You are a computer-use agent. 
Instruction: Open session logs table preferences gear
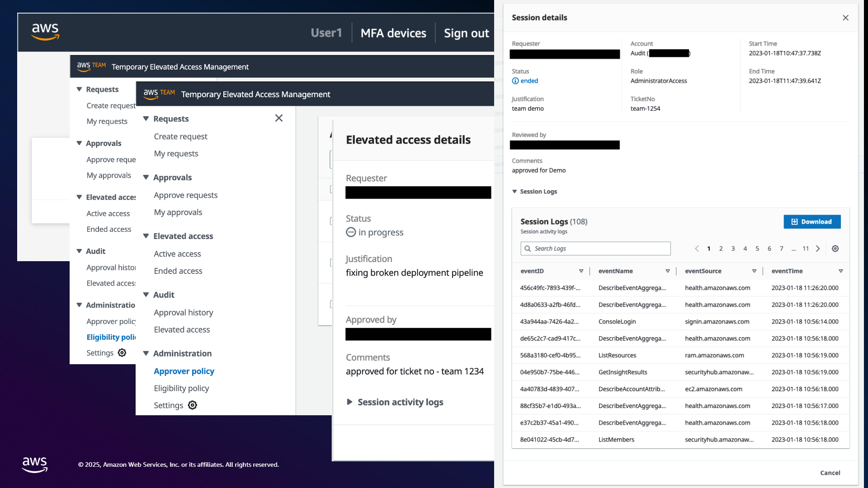click(x=835, y=249)
